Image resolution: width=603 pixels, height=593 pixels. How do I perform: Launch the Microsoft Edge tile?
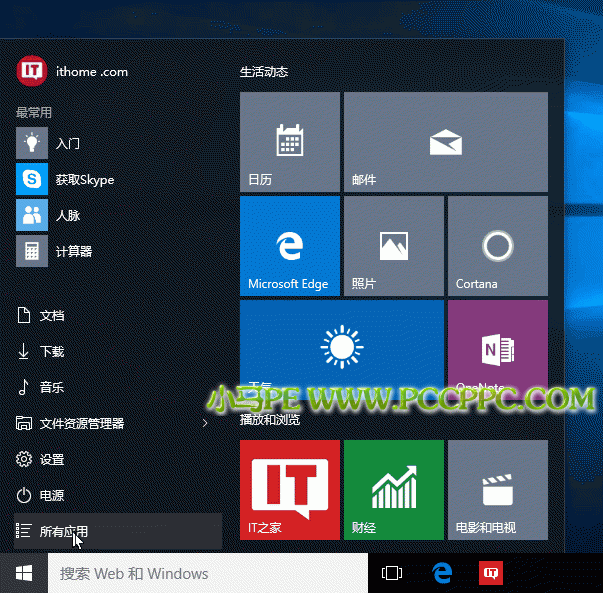coord(289,246)
